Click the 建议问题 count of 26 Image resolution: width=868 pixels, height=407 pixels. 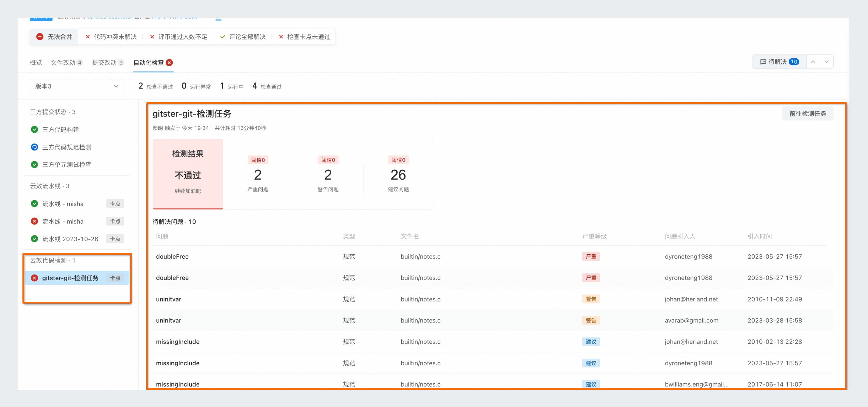[398, 175]
